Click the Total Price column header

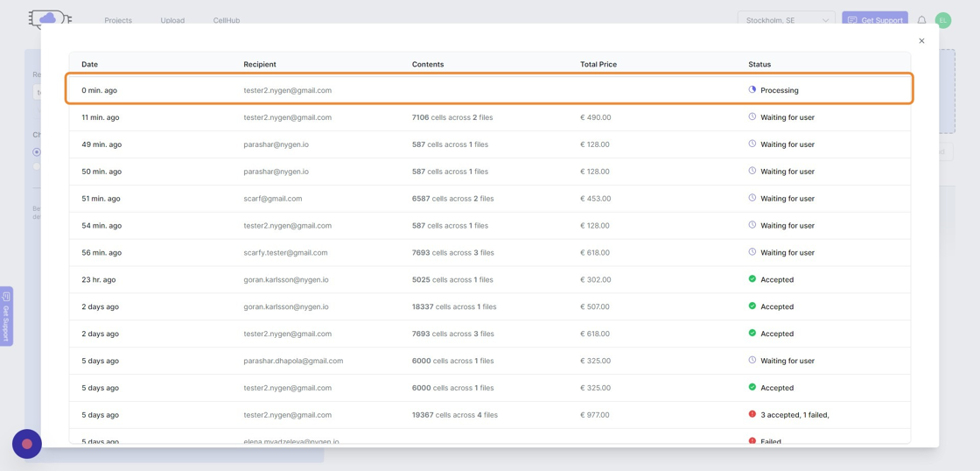coord(598,64)
